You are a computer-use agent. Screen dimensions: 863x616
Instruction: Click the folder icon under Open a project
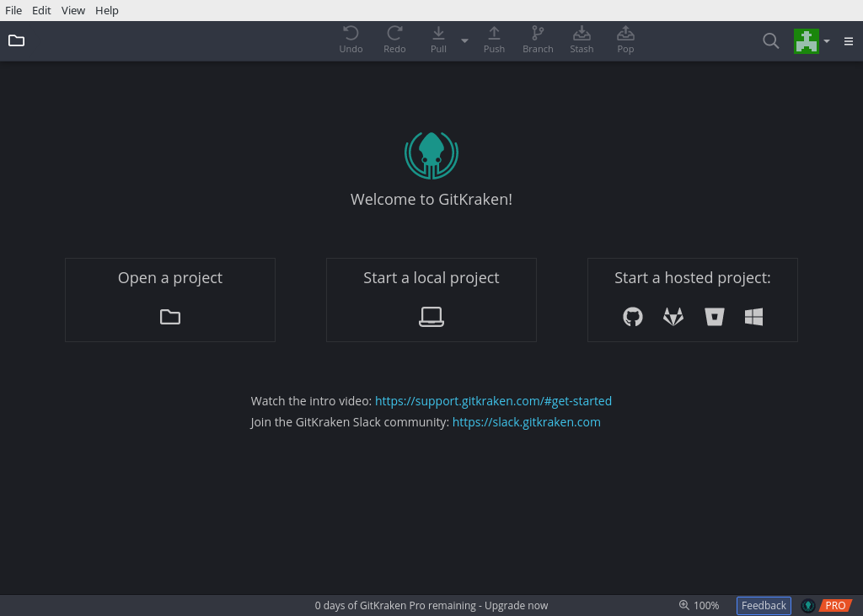170,317
